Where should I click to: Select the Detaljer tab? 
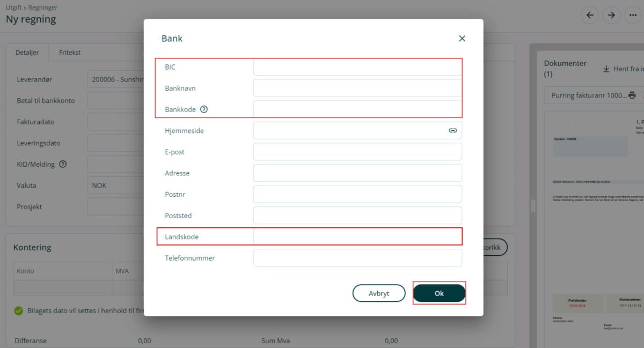27,53
